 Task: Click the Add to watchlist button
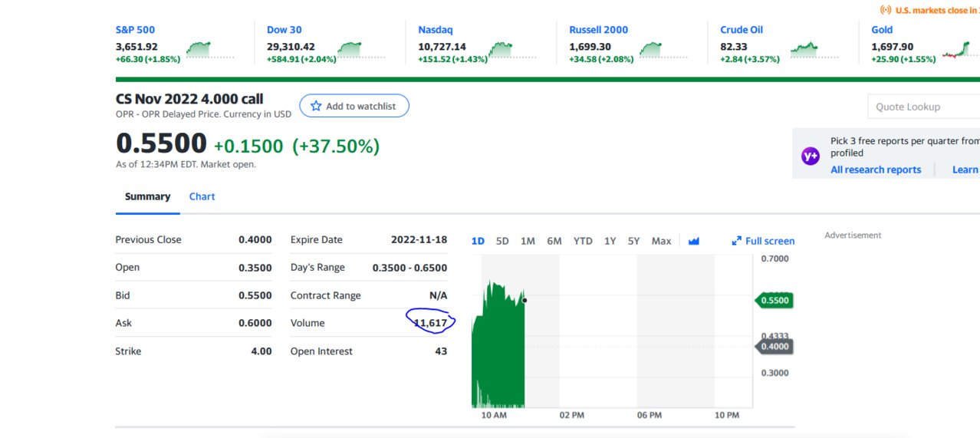(354, 106)
